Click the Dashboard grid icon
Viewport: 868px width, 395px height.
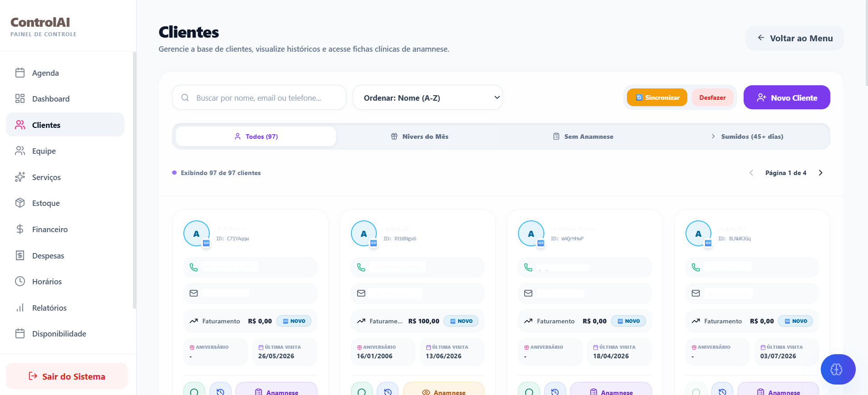(20, 98)
